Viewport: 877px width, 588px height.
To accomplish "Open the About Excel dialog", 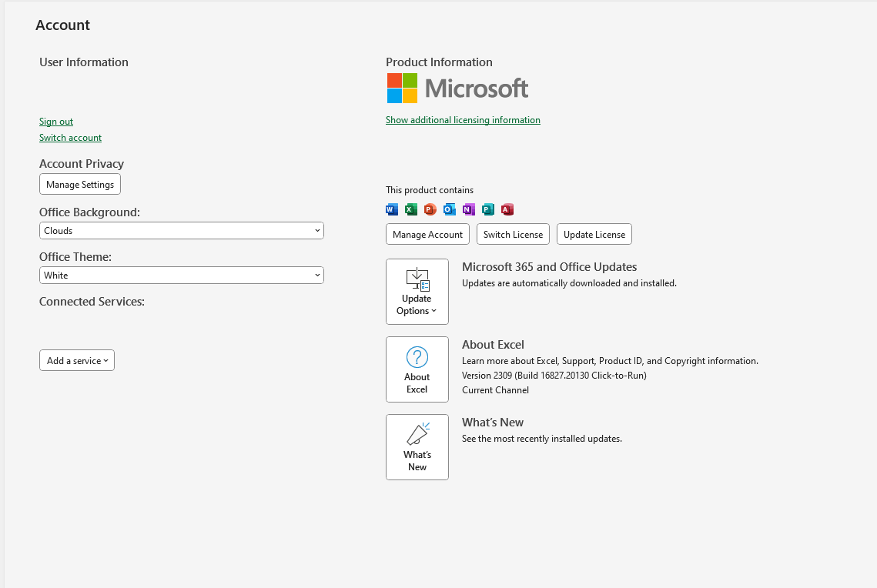I will [417, 369].
